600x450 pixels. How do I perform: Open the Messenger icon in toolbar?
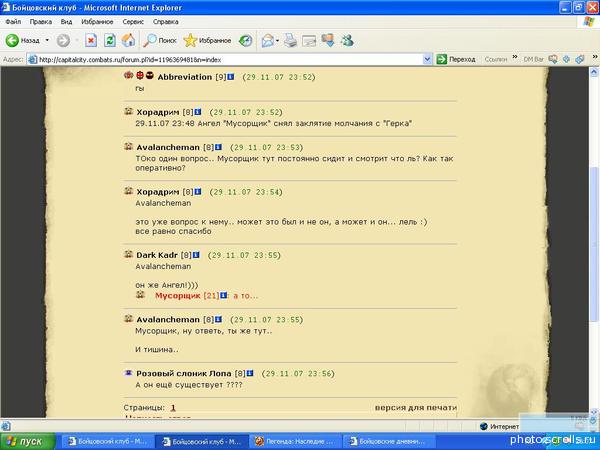[347, 41]
